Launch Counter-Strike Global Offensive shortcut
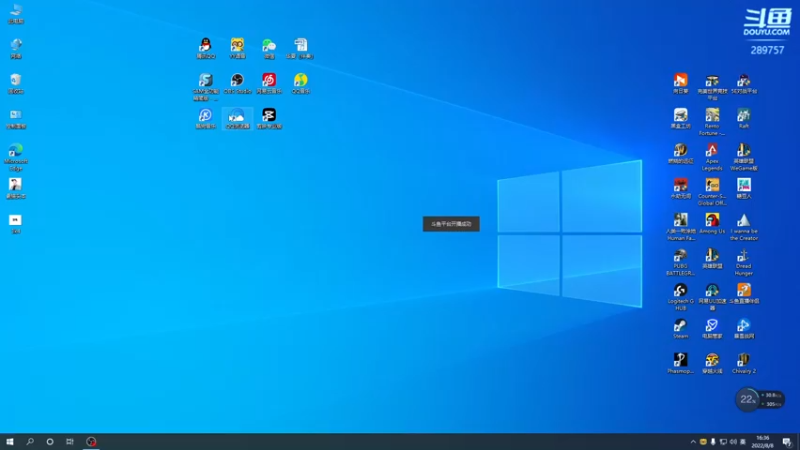The height and width of the screenshot is (450, 800). click(712, 192)
